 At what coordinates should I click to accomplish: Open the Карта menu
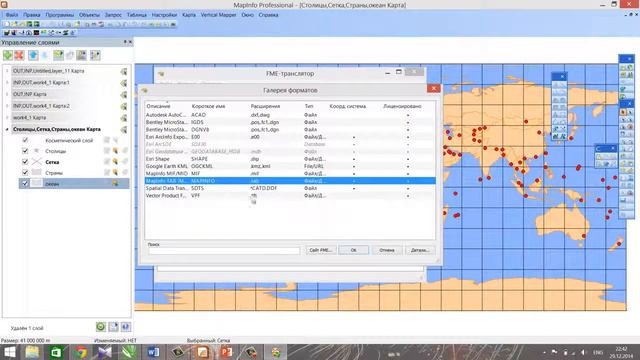point(189,15)
